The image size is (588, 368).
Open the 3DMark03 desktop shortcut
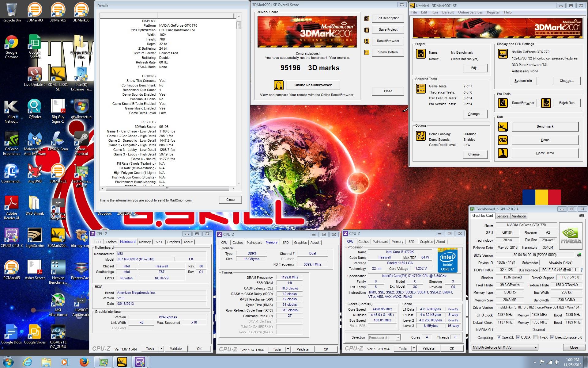[x=35, y=13]
